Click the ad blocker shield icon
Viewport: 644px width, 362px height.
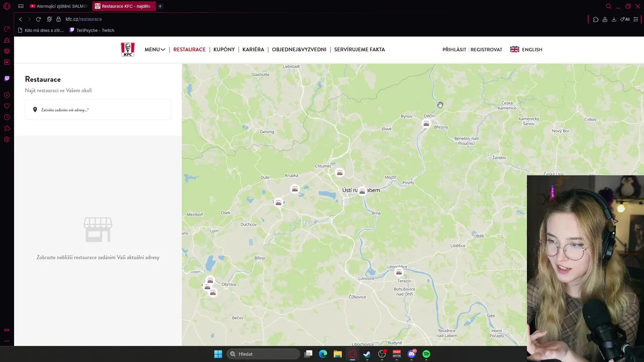click(x=49, y=19)
